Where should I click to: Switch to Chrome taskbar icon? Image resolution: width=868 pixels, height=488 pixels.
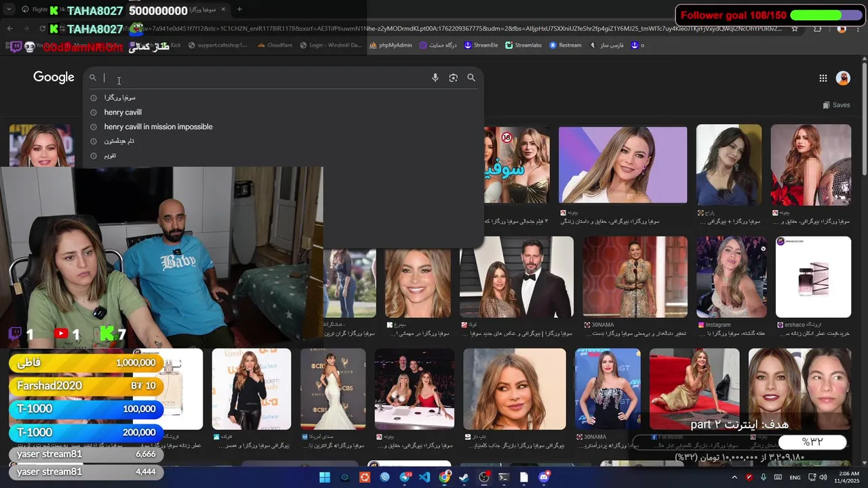coord(444,477)
